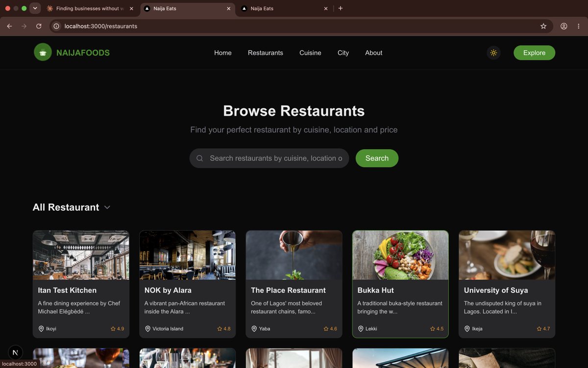Open the About nav link
Viewport: 588px width, 368px height.
[x=373, y=53]
